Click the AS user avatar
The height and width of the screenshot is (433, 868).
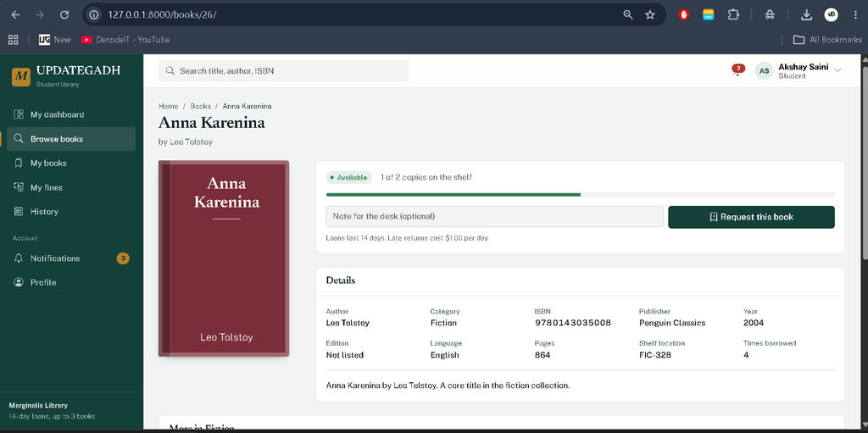764,71
